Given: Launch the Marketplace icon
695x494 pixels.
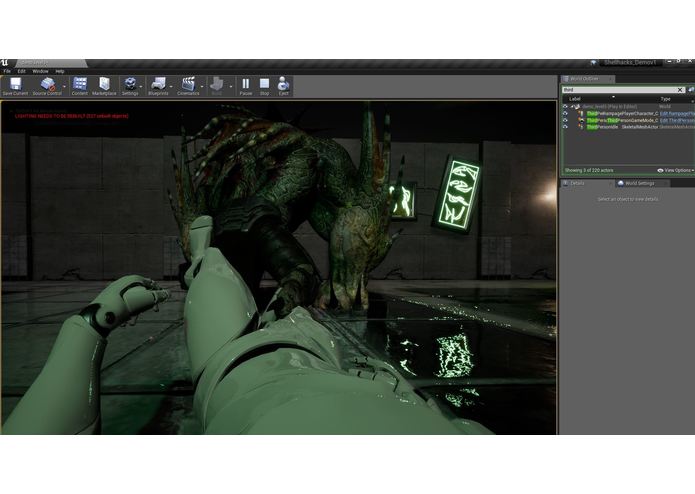Looking at the screenshot, I should coord(104,84).
